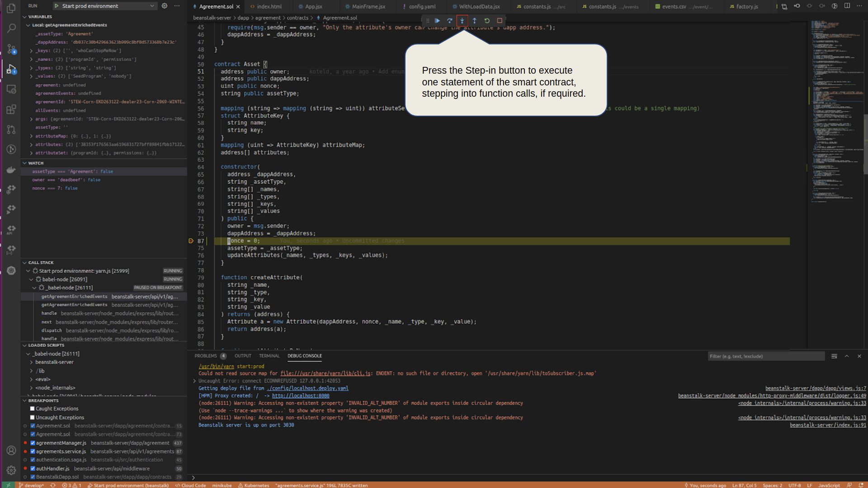The width and height of the screenshot is (868, 488).
Task: Open the http://localhost:8080 link in console
Action: [x=301, y=396]
